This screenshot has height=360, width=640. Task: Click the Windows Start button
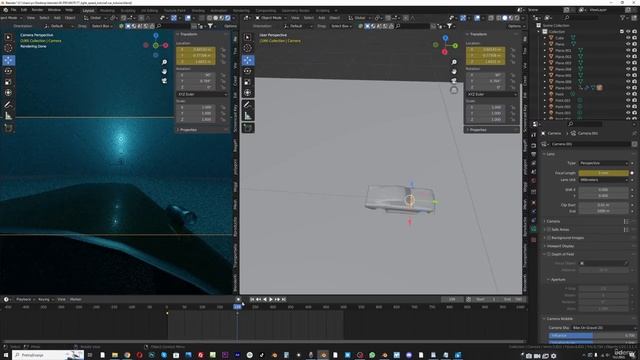(6, 355)
